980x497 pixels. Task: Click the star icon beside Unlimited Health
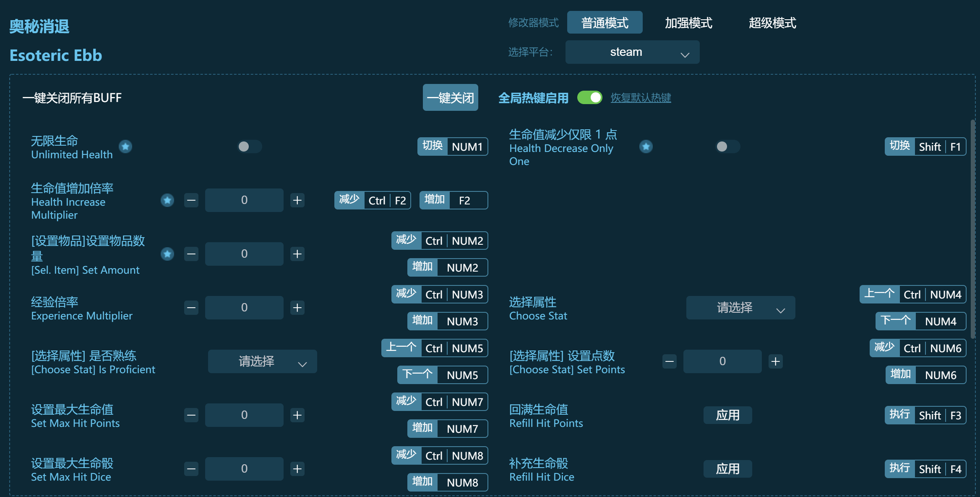click(x=125, y=146)
